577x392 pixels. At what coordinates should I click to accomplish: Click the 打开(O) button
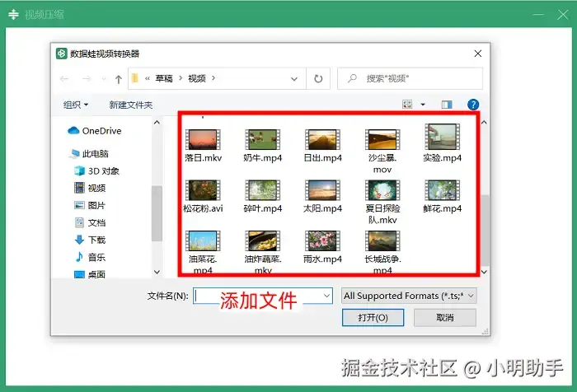[x=373, y=317]
